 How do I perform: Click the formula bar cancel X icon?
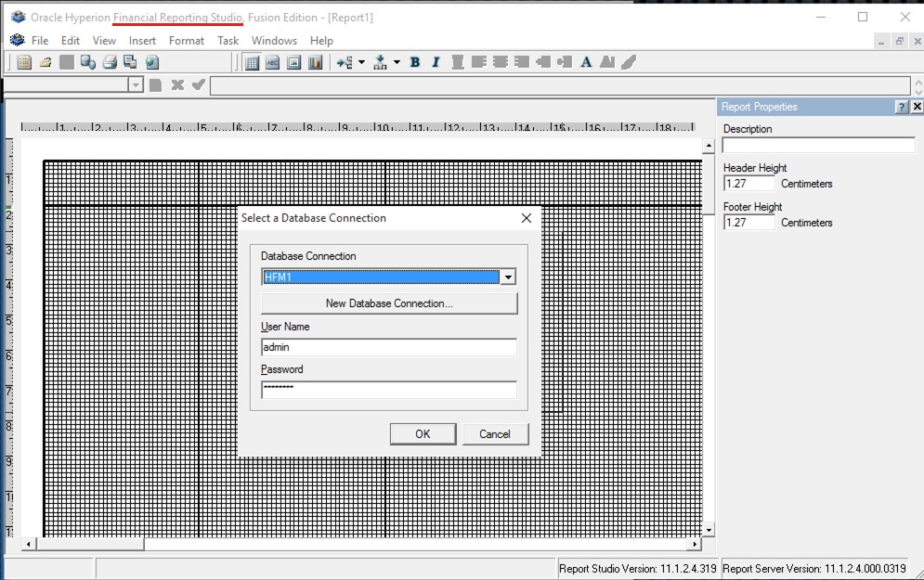[177, 85]
